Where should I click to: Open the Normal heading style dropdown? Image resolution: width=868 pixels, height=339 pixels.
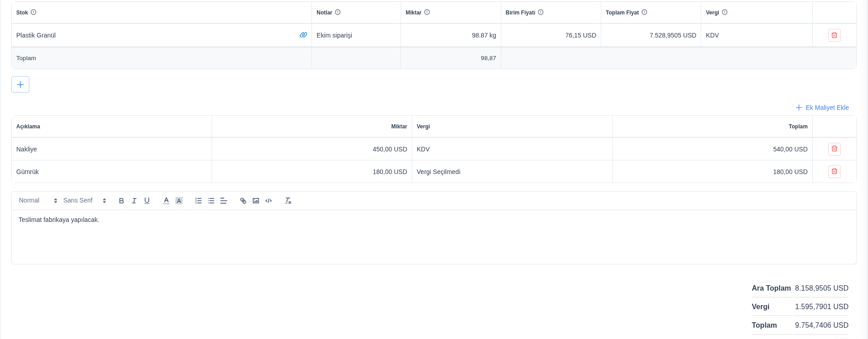38,201
